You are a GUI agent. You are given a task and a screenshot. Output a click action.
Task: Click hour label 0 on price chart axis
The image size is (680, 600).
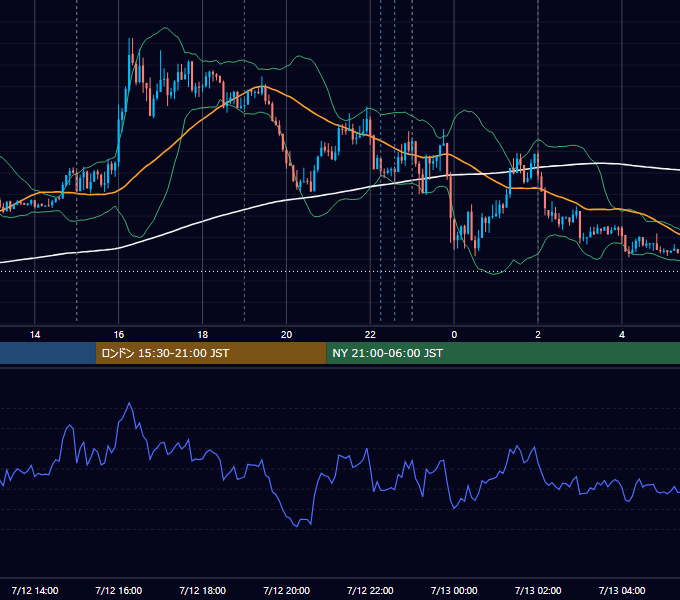[454, 335]
